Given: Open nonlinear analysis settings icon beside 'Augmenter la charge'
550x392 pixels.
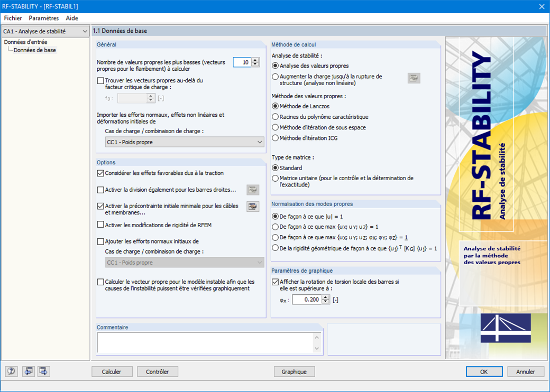Looking at the screenshot, I should pyautogui.click(x=414, y=78).
